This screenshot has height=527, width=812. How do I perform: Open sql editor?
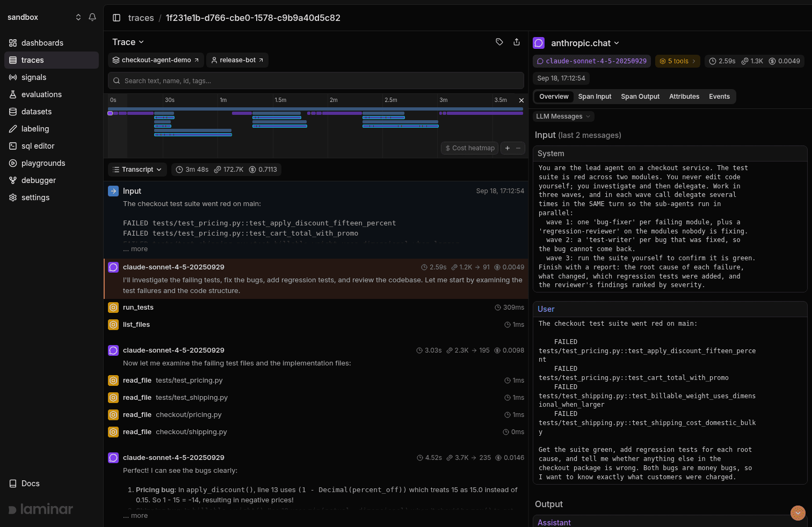pos(52,146)
